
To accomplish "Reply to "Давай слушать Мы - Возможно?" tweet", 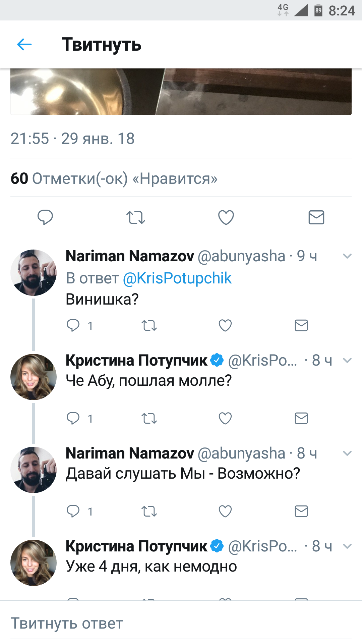I will point(73,511).
